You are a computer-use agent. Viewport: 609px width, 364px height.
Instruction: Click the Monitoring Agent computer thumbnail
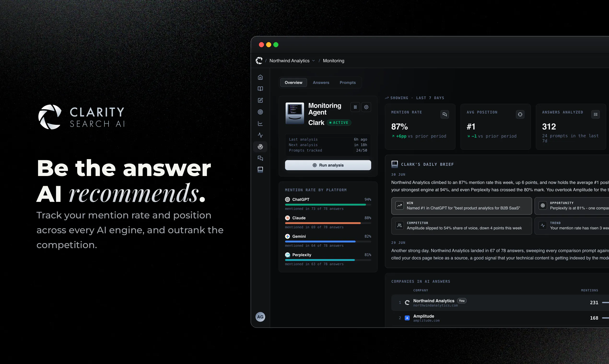[x=295, y=113]
